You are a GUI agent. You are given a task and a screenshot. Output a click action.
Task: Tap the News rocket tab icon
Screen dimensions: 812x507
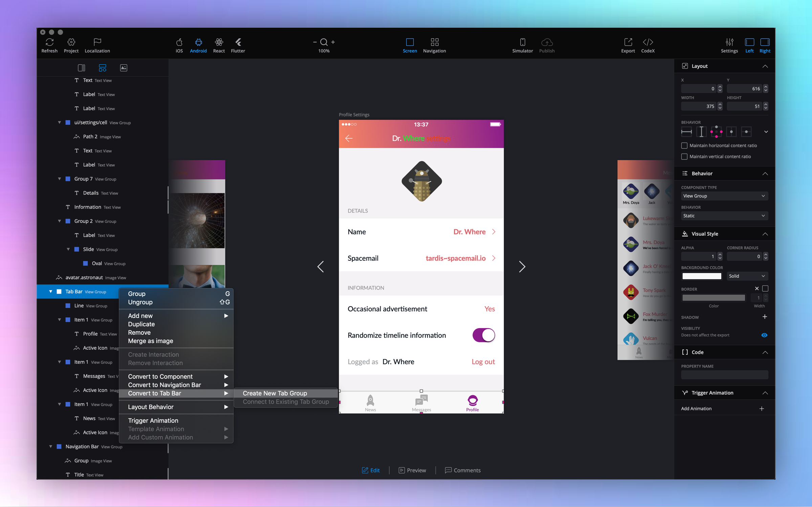pos(370,400)
